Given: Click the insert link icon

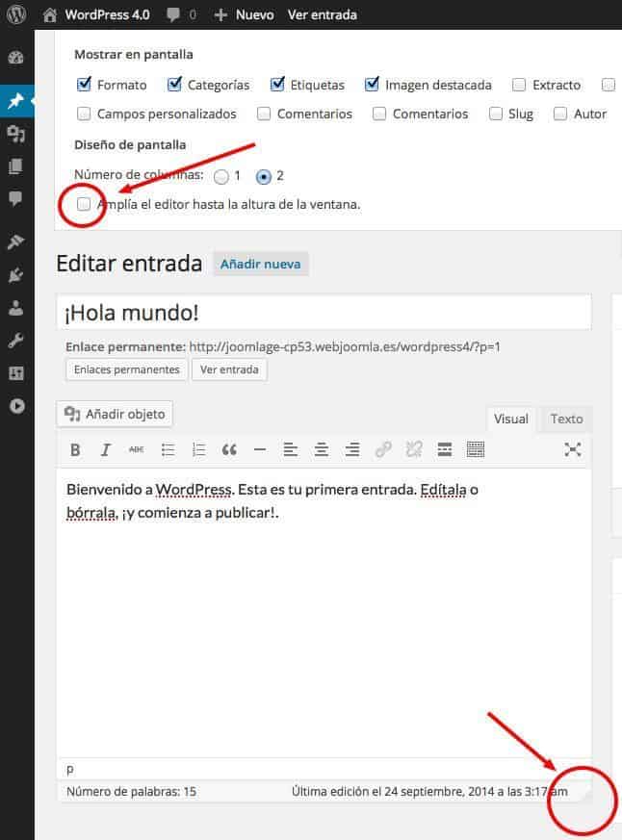Looking at the screenshot, I should click(x=383, y=450).
